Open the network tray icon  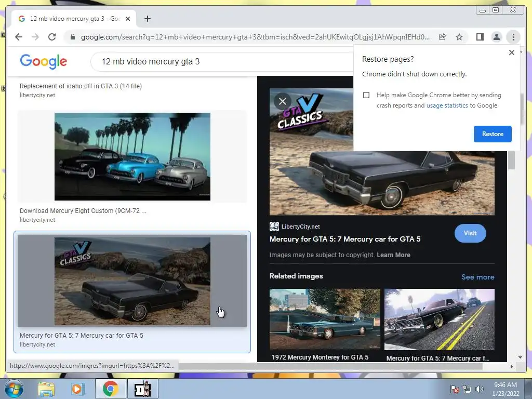click(x=467, y=389)
